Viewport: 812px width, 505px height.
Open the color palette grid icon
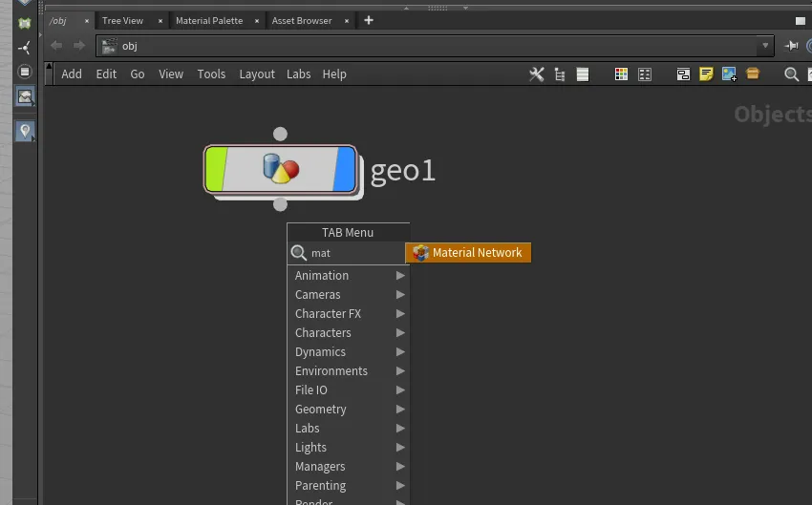[x=621, y=74]
